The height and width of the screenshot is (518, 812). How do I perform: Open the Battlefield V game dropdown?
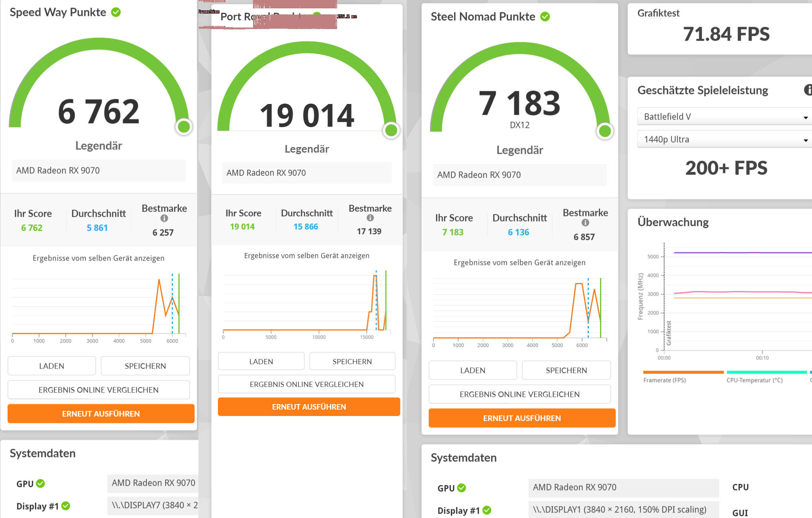(724, 117)
